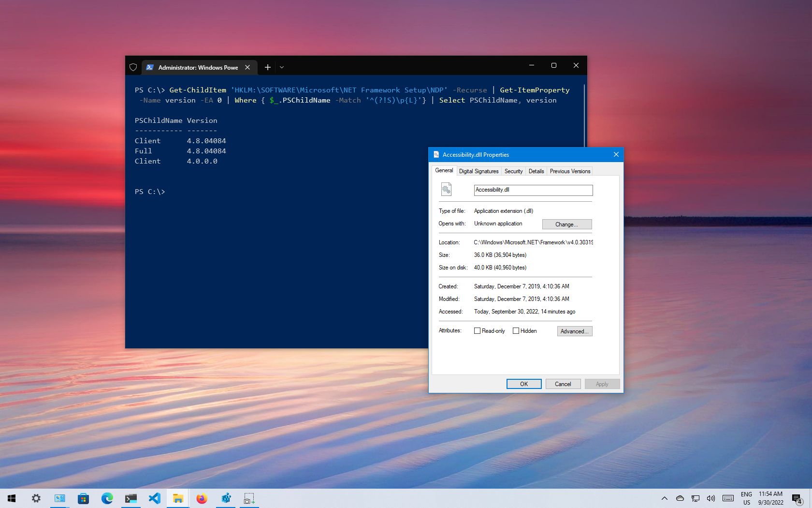Screen dimensions: 812x508
Task: Open Microsoft Edge from the taskbar
Action: click(x=107, y=498)
